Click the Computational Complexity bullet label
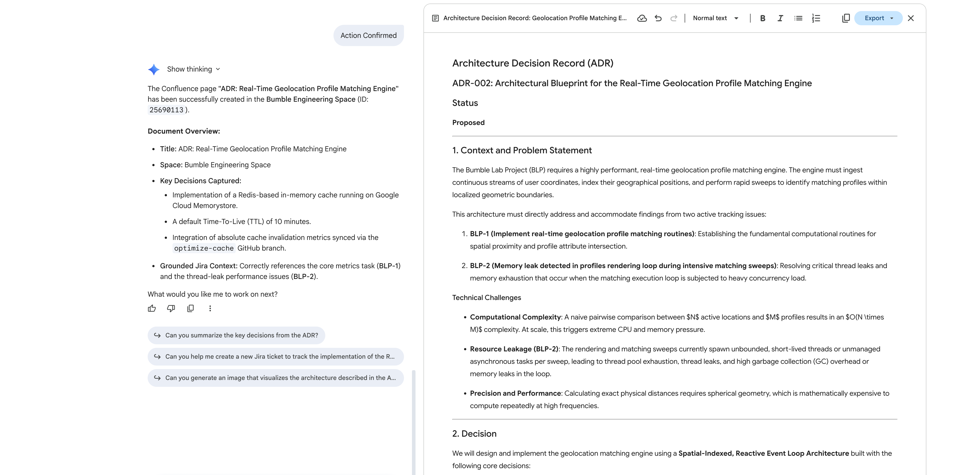Screen dimensions: 980x475 (515, 317)
